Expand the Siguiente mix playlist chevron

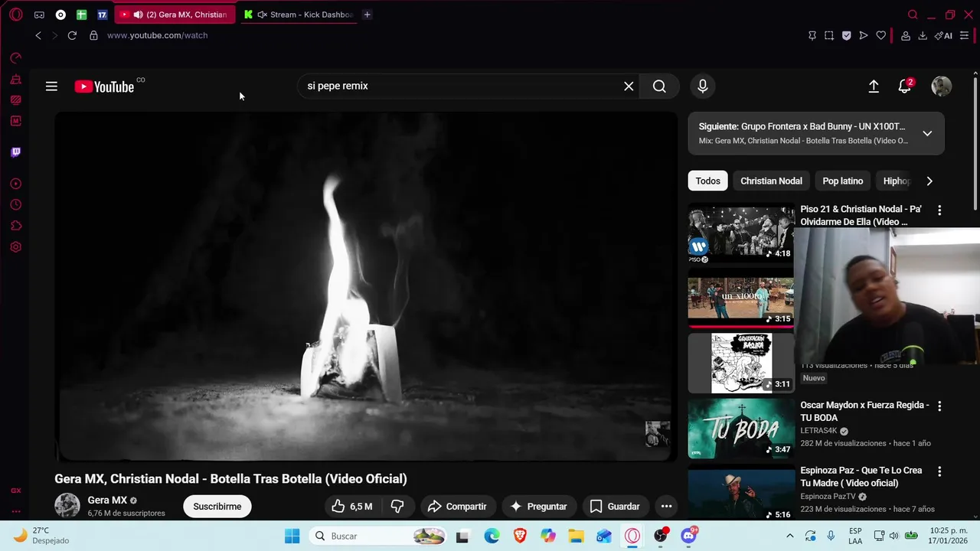coord(927,133)
